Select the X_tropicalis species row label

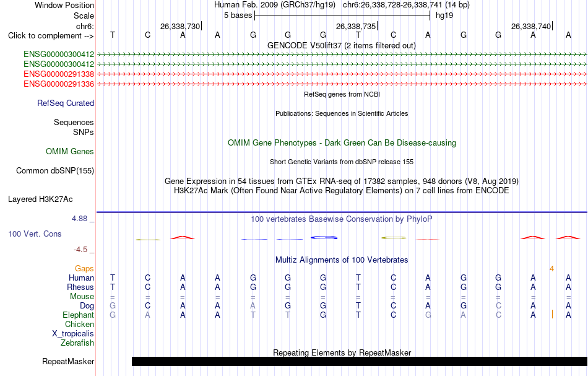pos(73,334)
